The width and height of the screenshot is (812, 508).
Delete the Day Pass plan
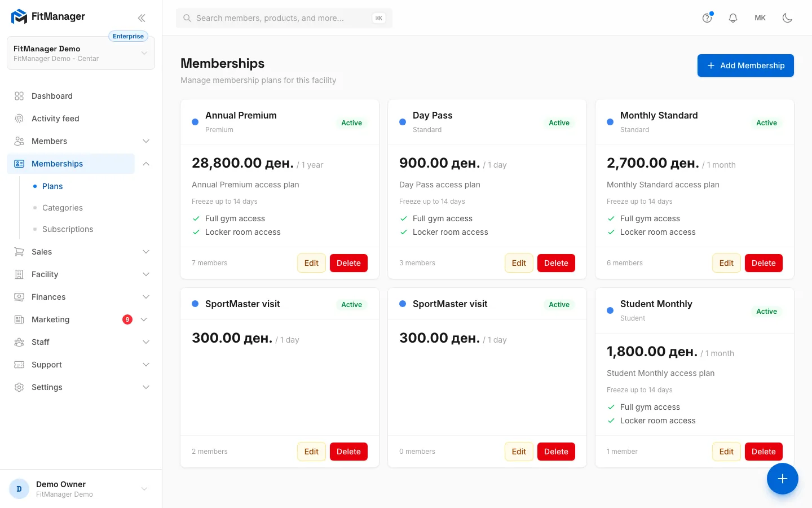[x=556, y=263]
